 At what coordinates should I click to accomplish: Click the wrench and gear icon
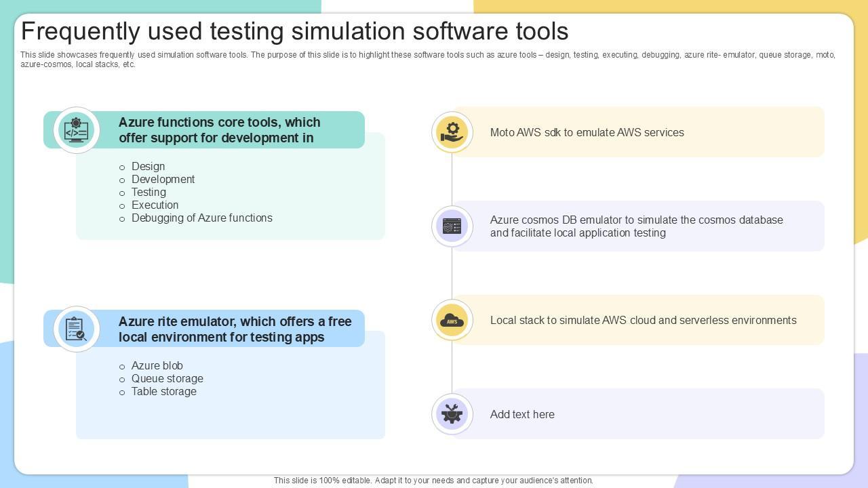(x=452, y=413)
